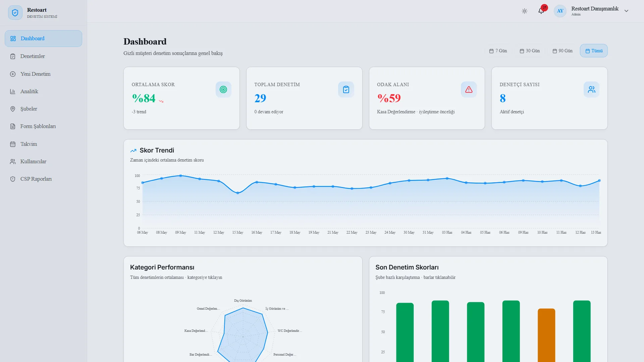Click the "Kasa Değerlend..." radar label
The width and height of the screenshot is (644, 362).
196,331
